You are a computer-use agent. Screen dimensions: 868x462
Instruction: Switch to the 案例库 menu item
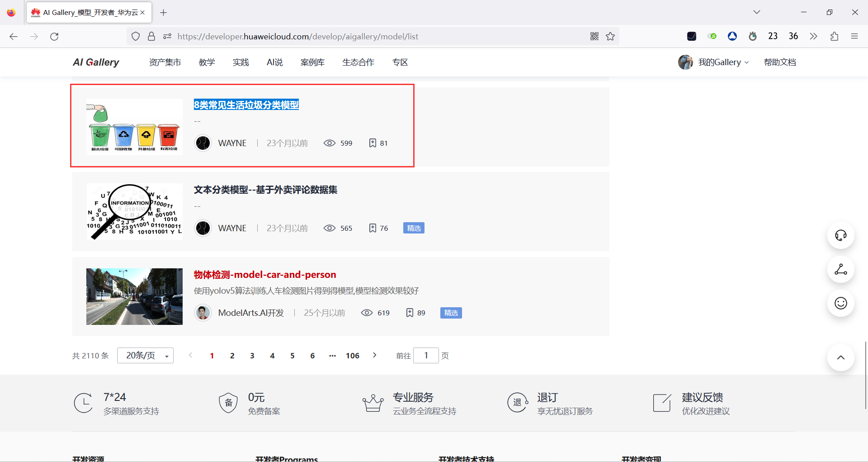[312, 62]
